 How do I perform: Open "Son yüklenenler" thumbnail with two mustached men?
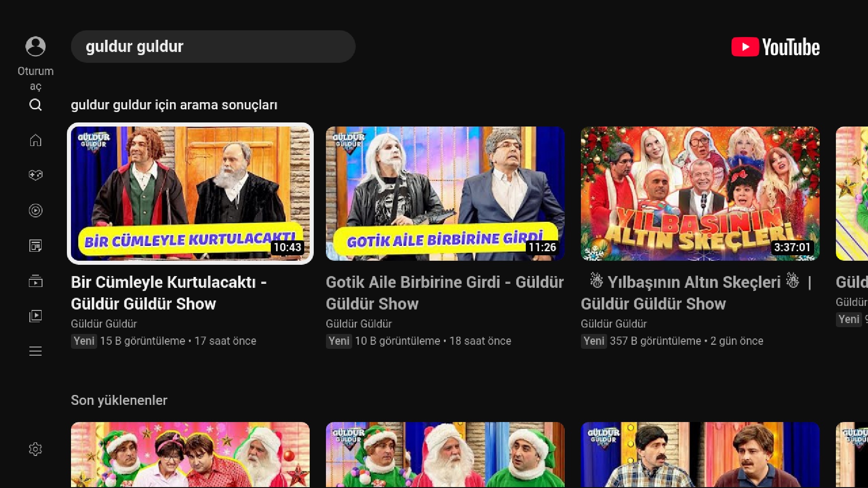click(700, 455)
